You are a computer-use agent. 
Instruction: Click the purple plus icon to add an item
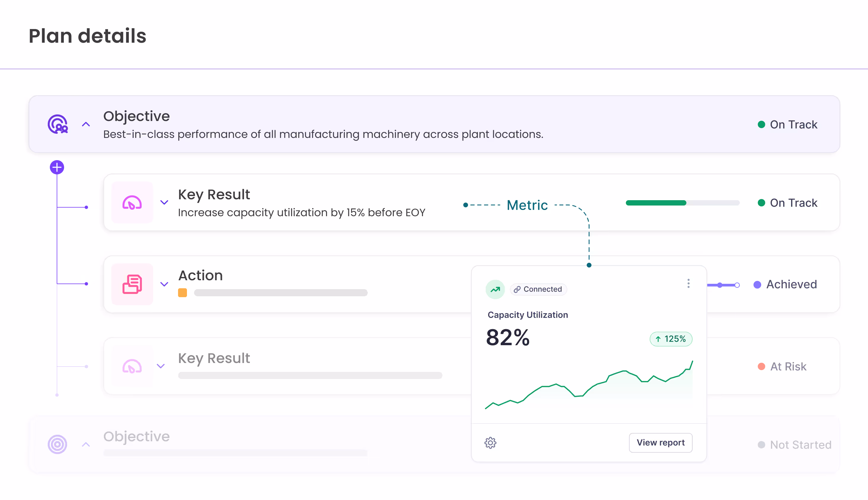(57, 167)
